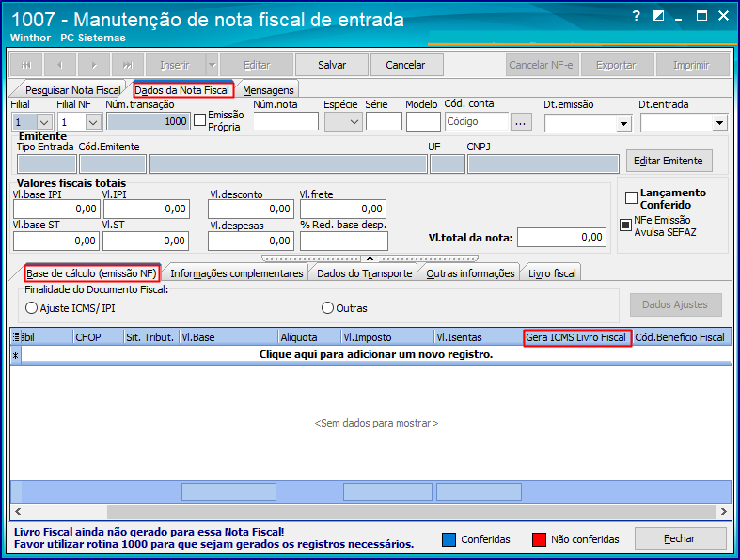This screenshot has height=560, width=740.
Task: Click the Vl.base IPI field
Action: point(56,209)
